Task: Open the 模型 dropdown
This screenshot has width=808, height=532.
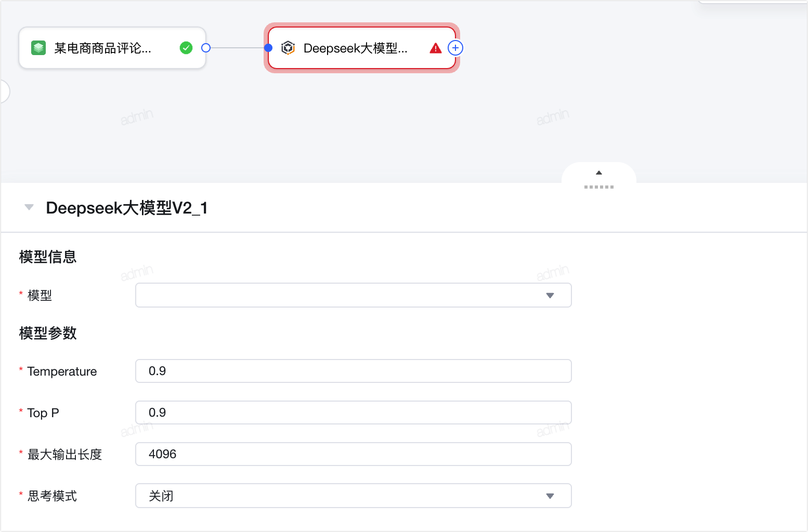Action: coord(354,295)
